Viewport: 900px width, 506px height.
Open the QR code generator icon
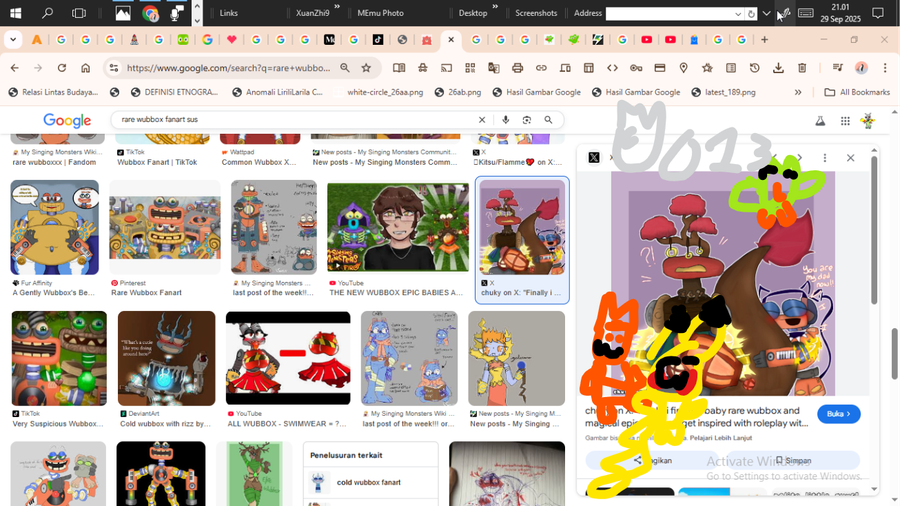[470, 68]
